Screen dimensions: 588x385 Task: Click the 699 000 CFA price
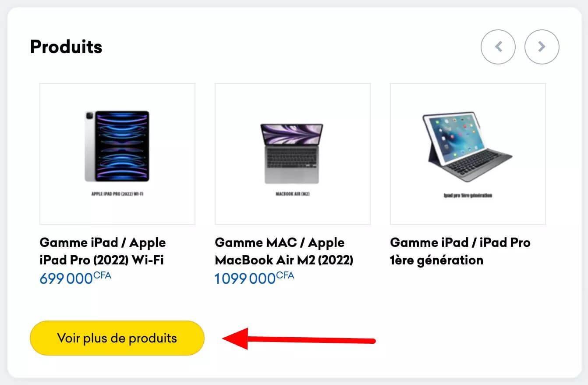click(x=75, y=278)
